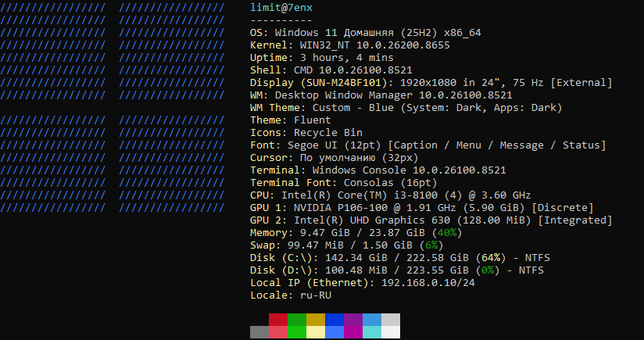
Task: Click the Kernel line "WIN32_NT 10.0.26200.8655"
Action: 350,45
